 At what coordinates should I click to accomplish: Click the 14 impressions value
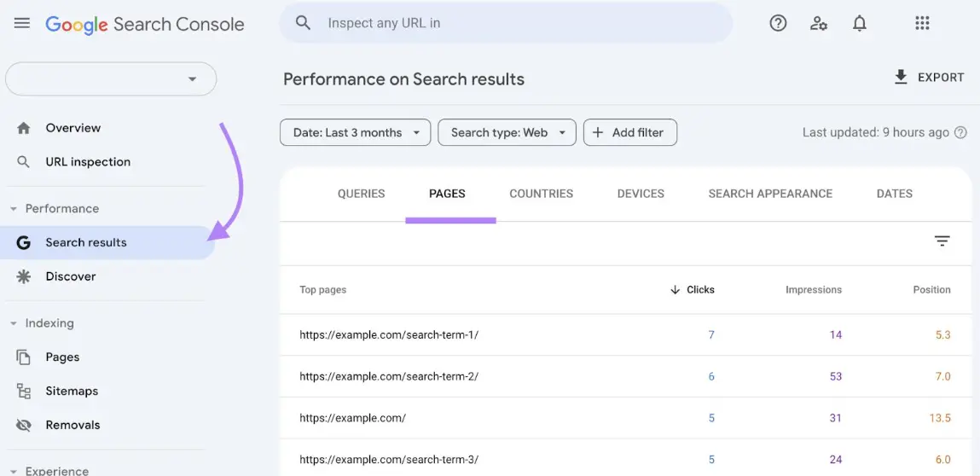pyautogui.click(x=836, y=334)
